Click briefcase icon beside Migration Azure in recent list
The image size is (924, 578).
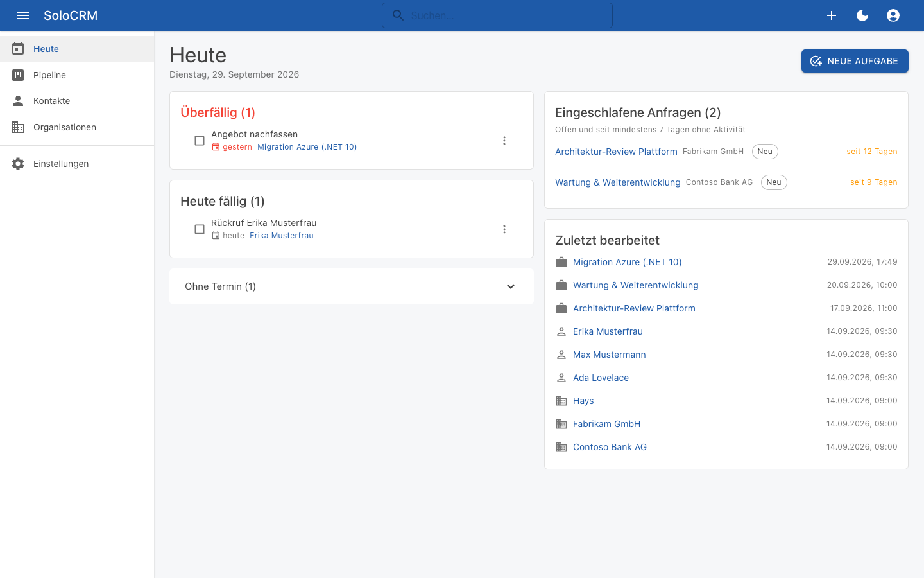coord(561,262)
